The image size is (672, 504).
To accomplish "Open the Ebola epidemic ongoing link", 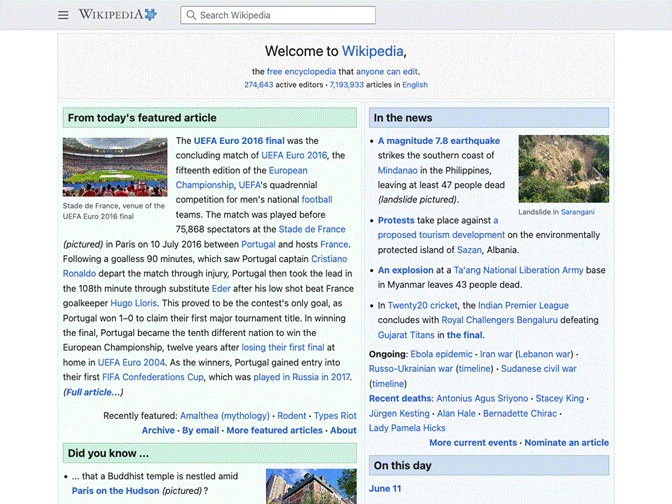I will 441,354.
